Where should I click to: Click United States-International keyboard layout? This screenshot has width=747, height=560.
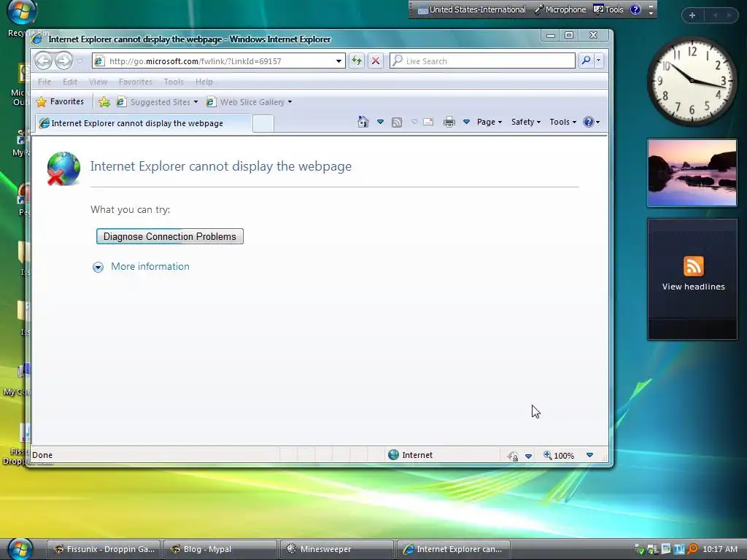tap(472, 9)
